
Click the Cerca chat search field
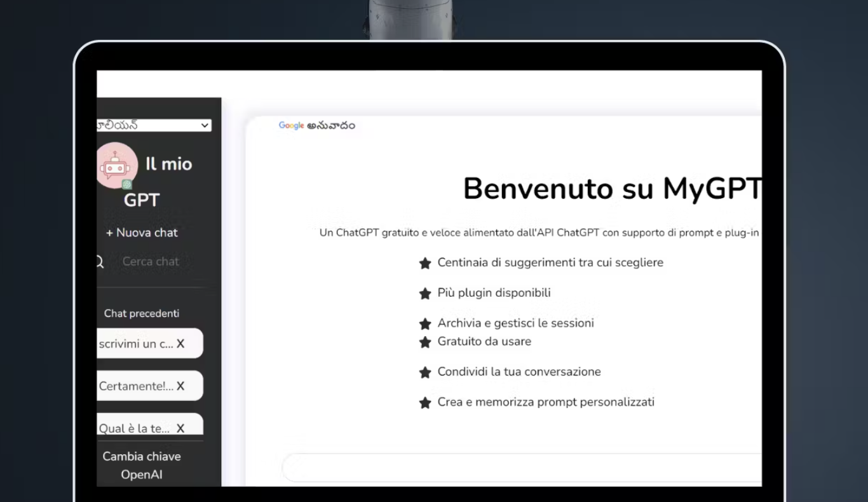[151, 261]
